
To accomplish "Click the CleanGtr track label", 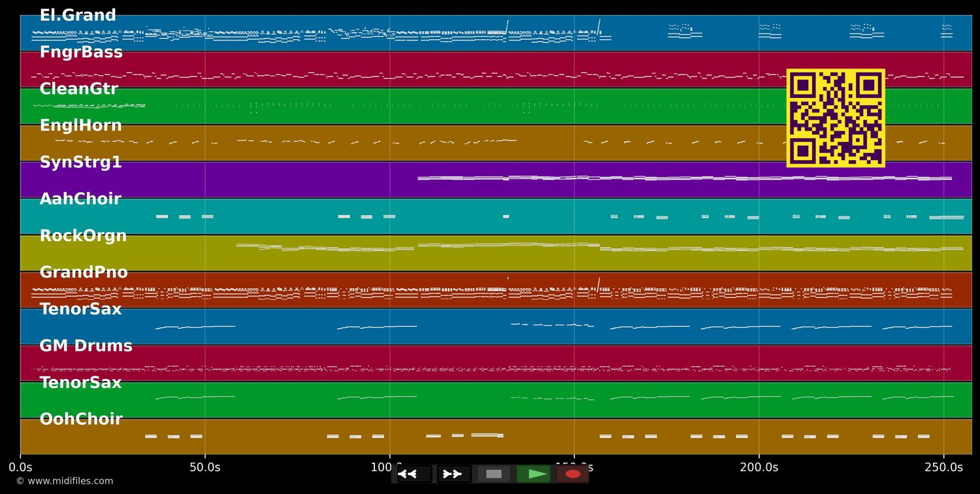I will point(78,89).
